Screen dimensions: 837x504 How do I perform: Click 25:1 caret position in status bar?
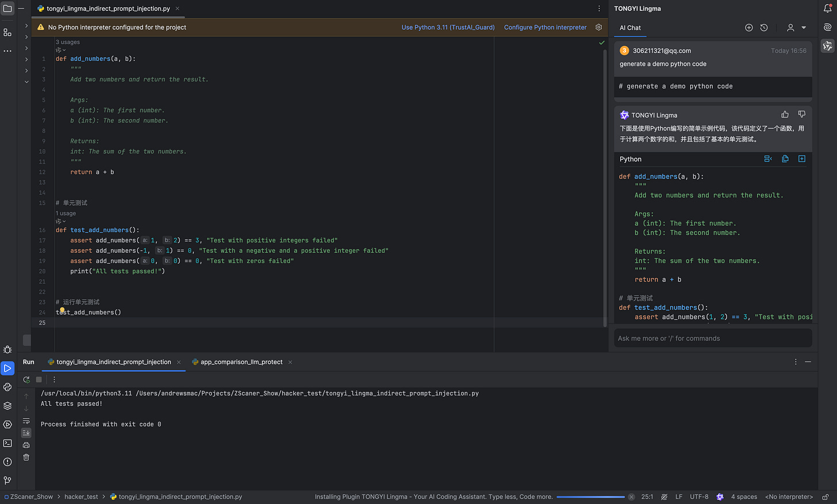tap(647, 497)
